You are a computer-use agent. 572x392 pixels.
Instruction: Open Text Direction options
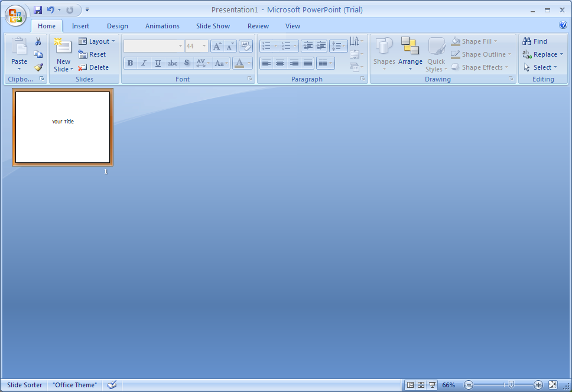[x=356, y=41]
